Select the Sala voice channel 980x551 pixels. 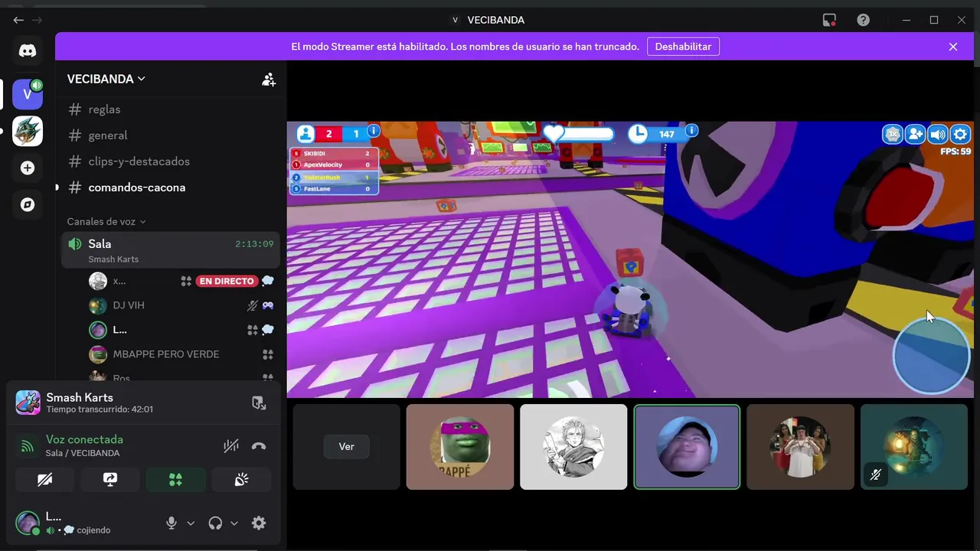click(169, 250)
